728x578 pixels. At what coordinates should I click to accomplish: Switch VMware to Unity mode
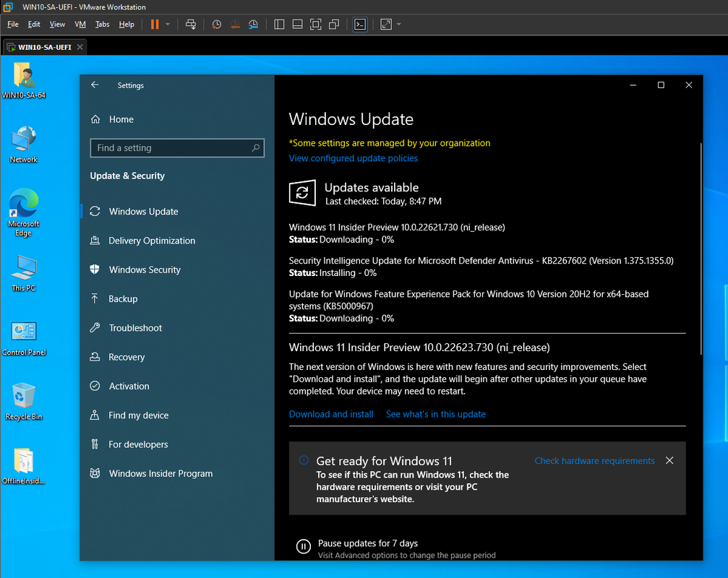334,24
